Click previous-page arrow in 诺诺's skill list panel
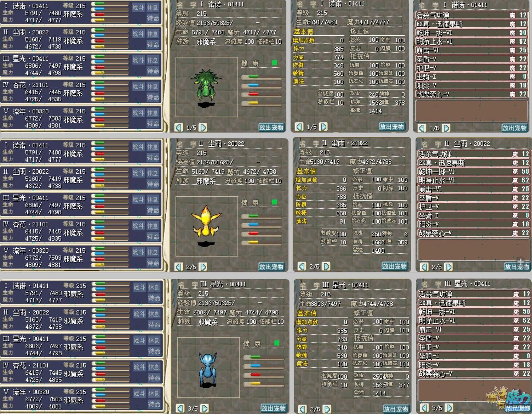 click(422, 128)
